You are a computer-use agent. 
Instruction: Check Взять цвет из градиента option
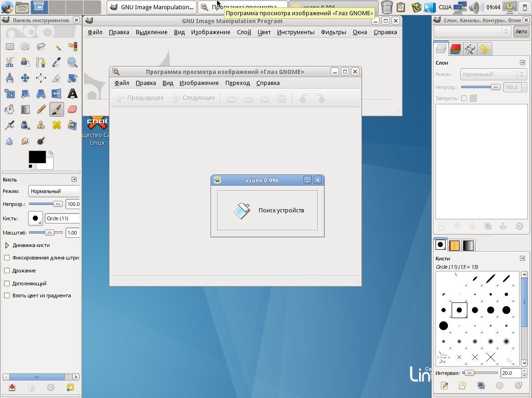coord(7,295)
